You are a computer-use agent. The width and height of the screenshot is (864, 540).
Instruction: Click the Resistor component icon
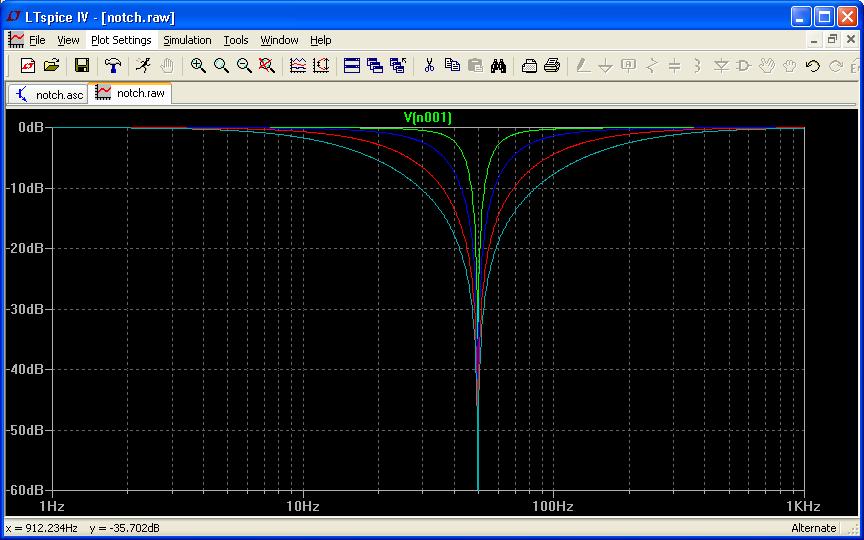[x=652, y=66]
